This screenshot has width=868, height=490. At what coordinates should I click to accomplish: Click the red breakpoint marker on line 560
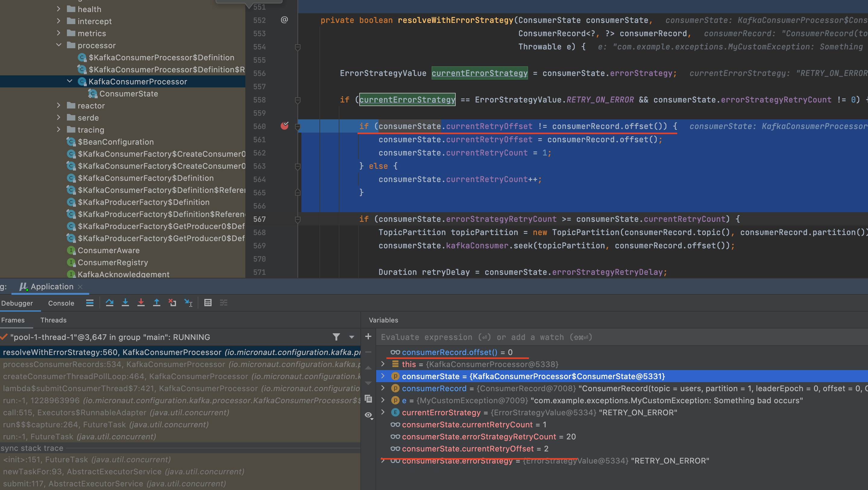point(285,126)
